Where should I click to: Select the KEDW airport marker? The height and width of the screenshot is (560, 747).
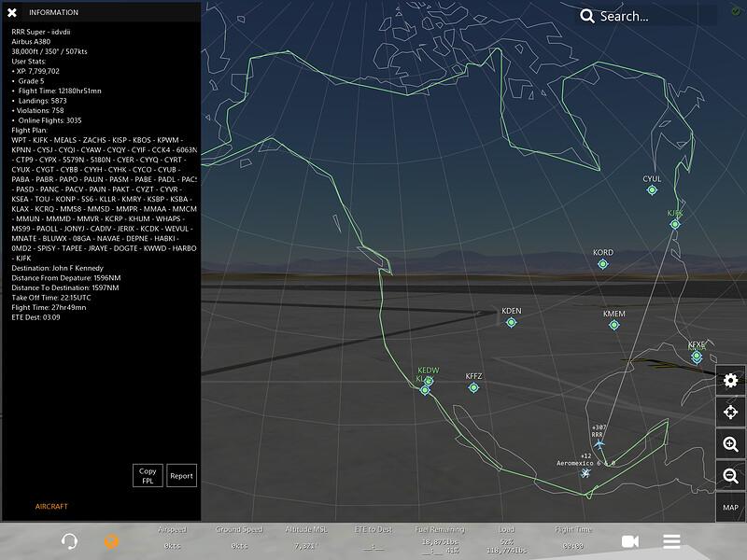tap(430, 381)
